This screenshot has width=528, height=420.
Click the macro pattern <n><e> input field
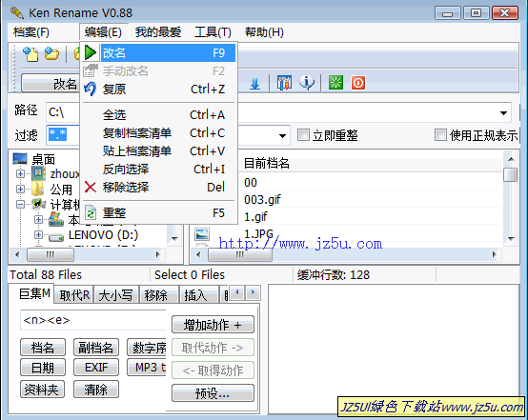(93, 320)
